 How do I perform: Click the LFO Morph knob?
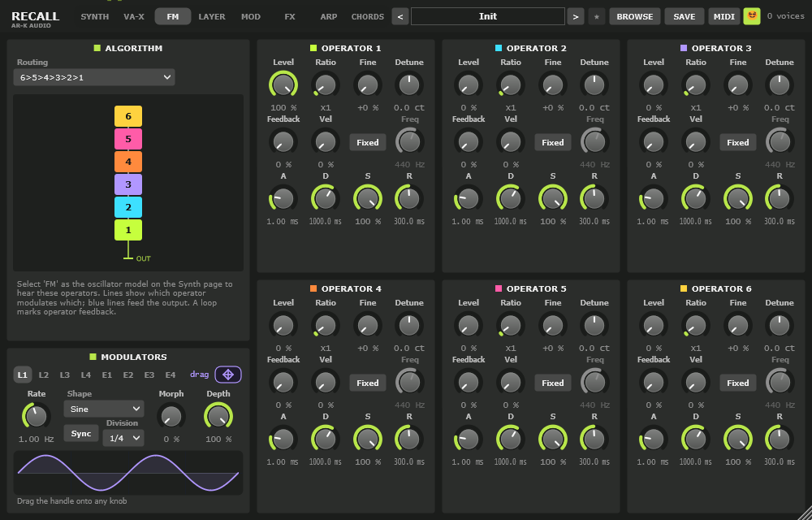171,416
